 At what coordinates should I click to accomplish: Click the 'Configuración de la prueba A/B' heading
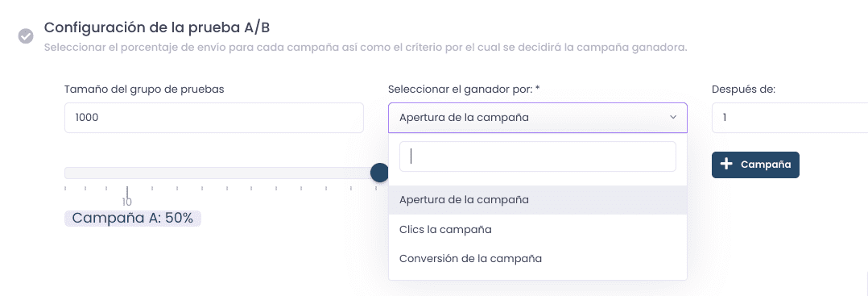pos(157,27)
